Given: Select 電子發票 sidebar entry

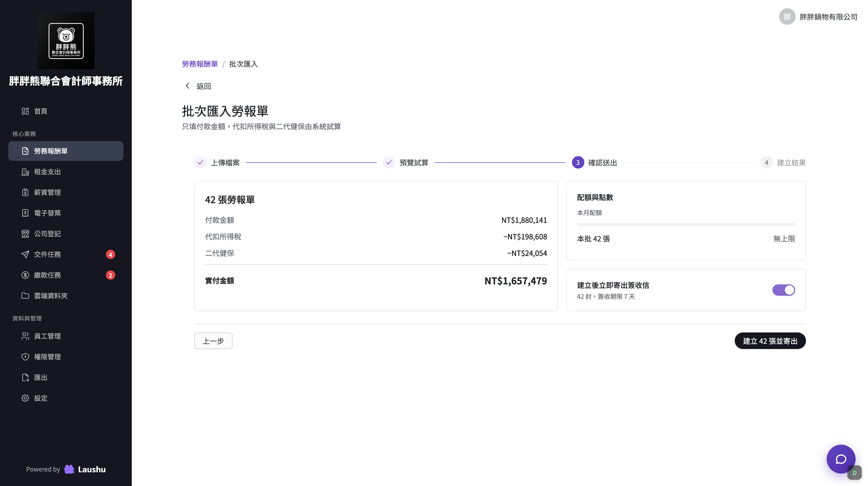Looking at the screenshot, I should pos(66,213).
